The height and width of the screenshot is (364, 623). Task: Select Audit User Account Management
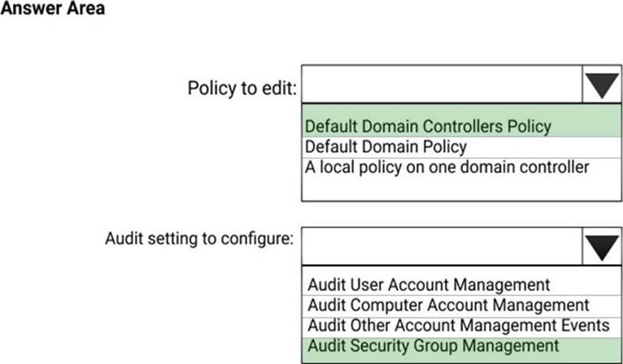(x=429, y=285)
